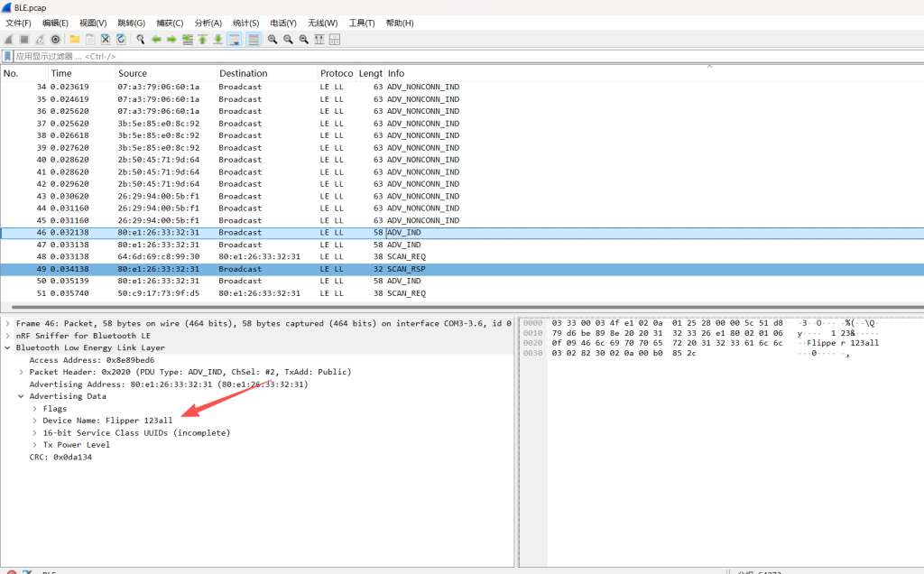
Task: Expand the Frame 46 details node
Action: click(x=8, y=323)
